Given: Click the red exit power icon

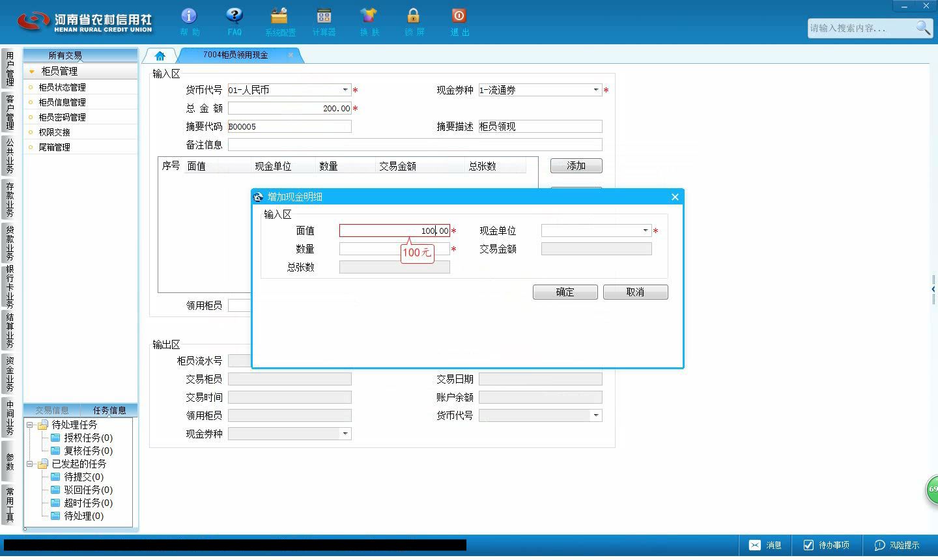Looking at the screenshot, I should point(459,16).
